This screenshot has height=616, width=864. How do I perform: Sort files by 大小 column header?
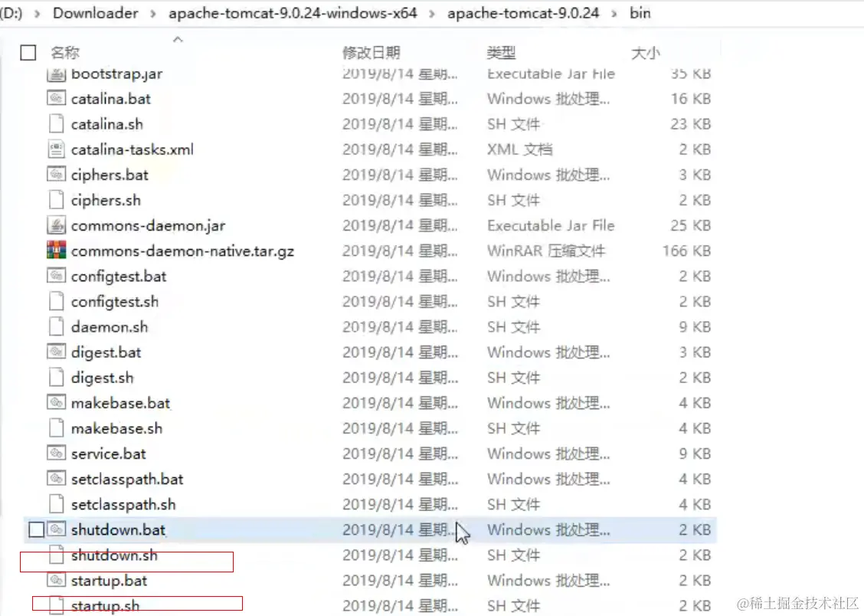coord(645,53)
